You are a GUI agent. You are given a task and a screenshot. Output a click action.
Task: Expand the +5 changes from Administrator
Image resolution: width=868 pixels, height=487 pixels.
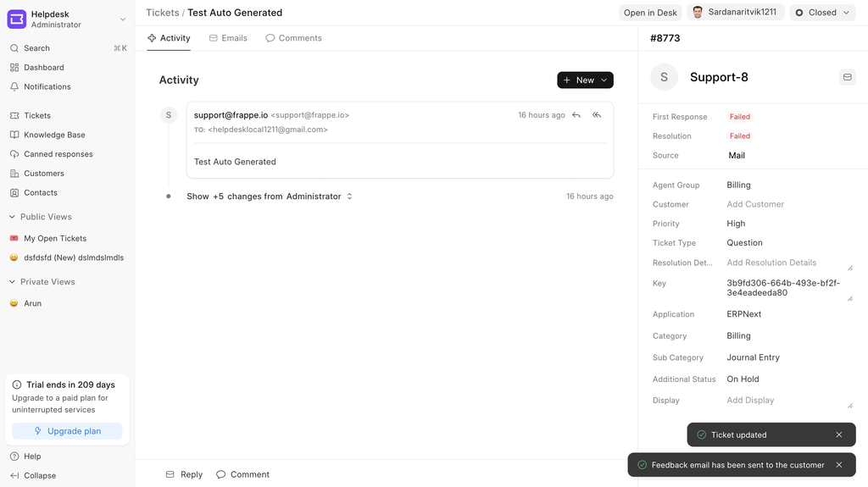(x=269, y=196)
